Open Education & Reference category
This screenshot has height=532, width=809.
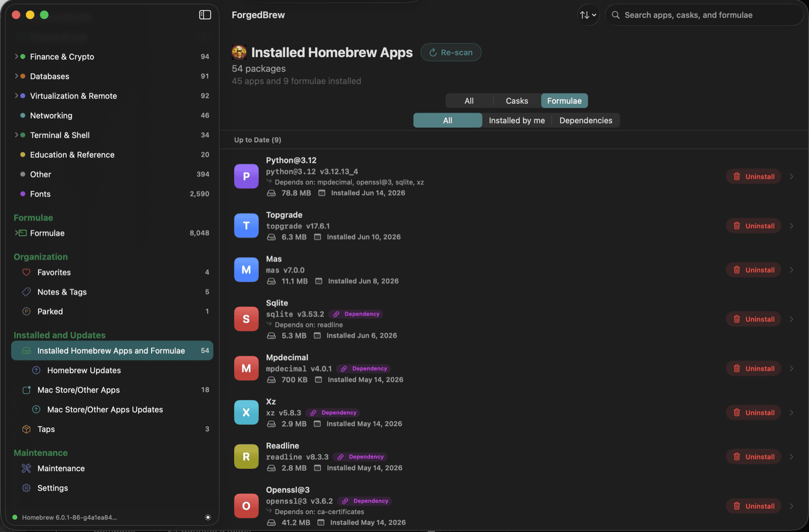112,155
